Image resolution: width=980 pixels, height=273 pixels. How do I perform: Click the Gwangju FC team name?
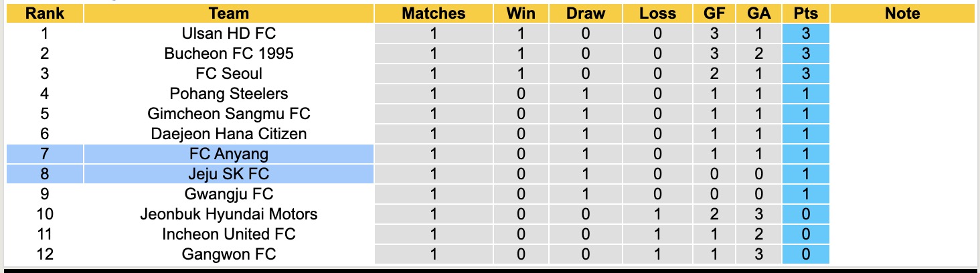[228, 194]
